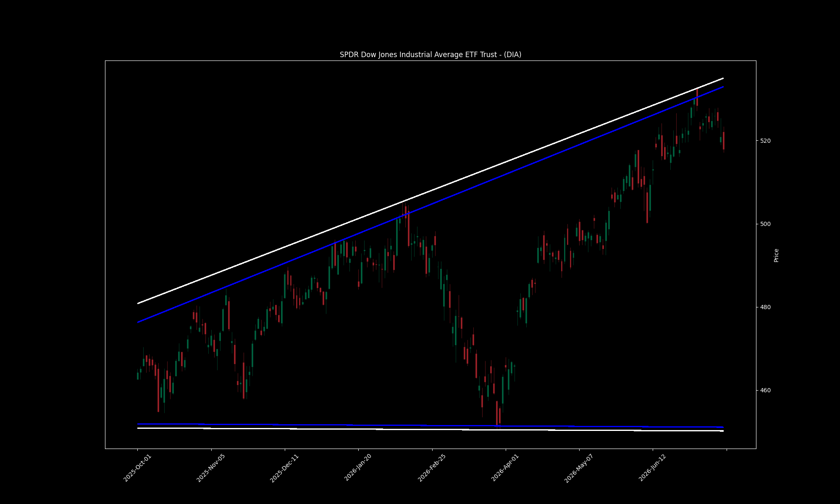This screenshot has width=840, height=504.
Task: Click the 2025-Dec-11 date label
Action: (x=284, y=468)
